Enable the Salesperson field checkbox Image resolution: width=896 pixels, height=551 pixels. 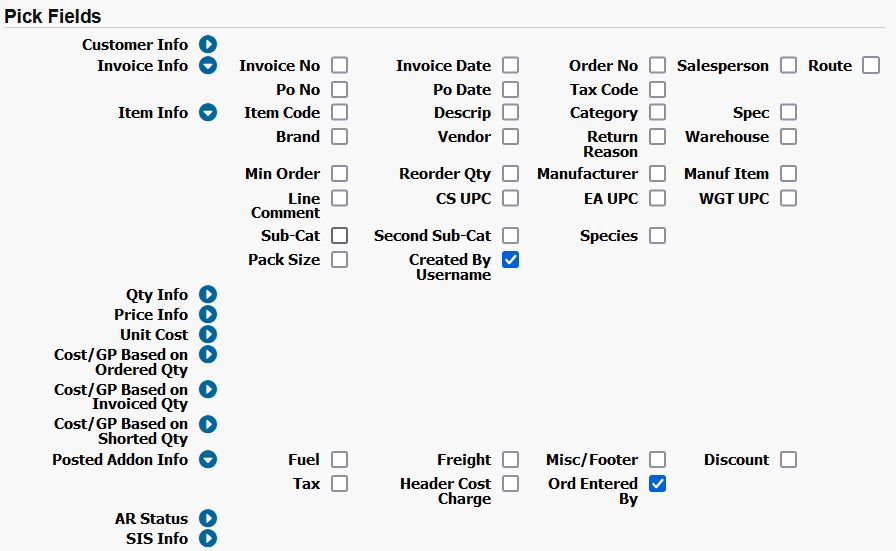pos(789,65)
